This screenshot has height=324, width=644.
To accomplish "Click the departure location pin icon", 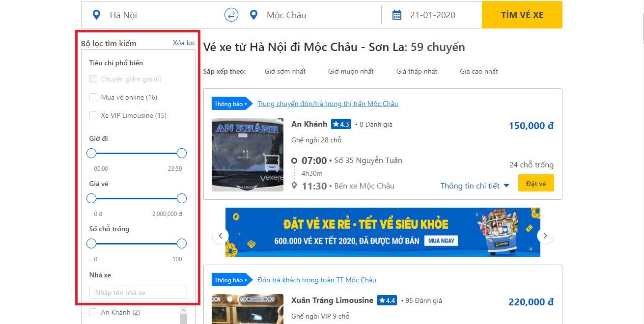I will click(x=97, y=15).
